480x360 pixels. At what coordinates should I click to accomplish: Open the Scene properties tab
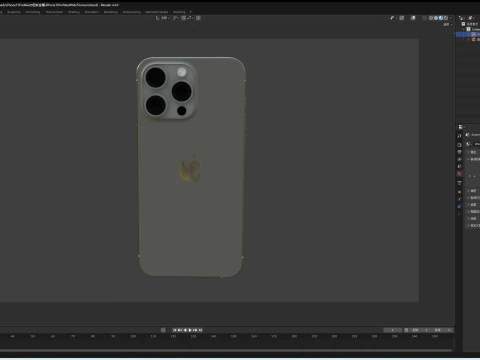[x=460, y=166]
